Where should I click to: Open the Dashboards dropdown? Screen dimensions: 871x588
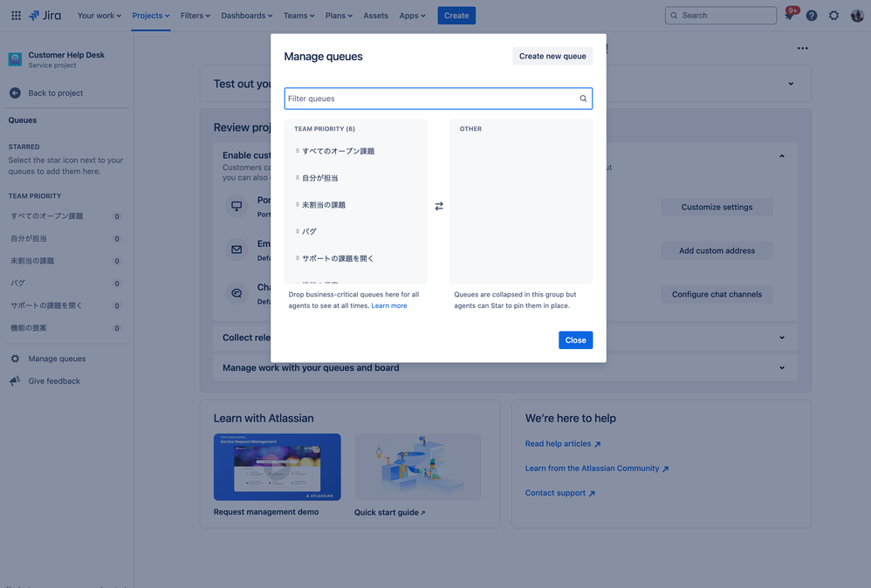(247, 16)
